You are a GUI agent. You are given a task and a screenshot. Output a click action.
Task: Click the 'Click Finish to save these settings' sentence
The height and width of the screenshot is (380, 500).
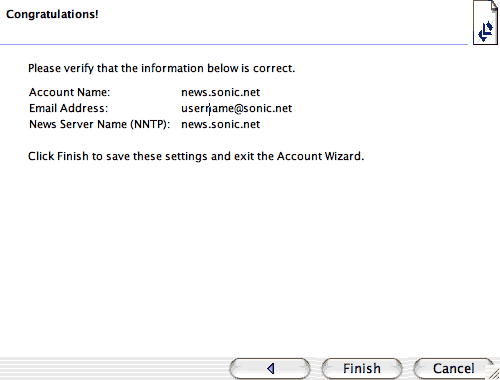coord(196,156)
